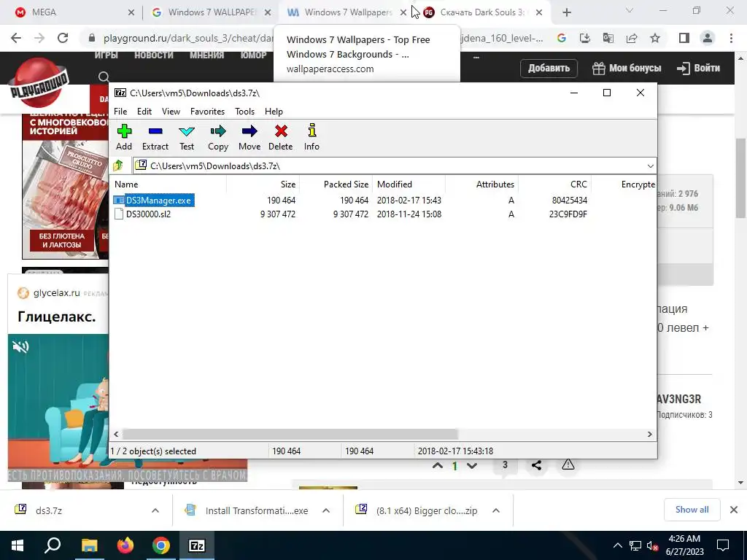Switch to the MEGA browser tab

point(74,12)
